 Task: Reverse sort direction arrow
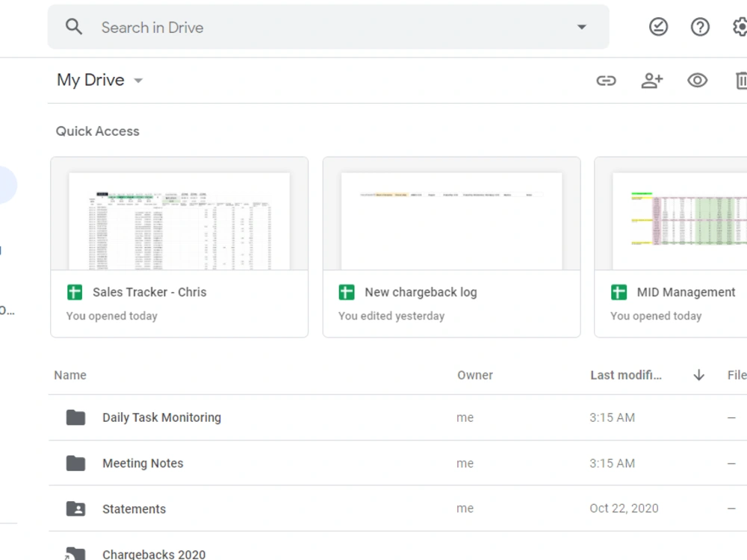[x=698, y=376]
